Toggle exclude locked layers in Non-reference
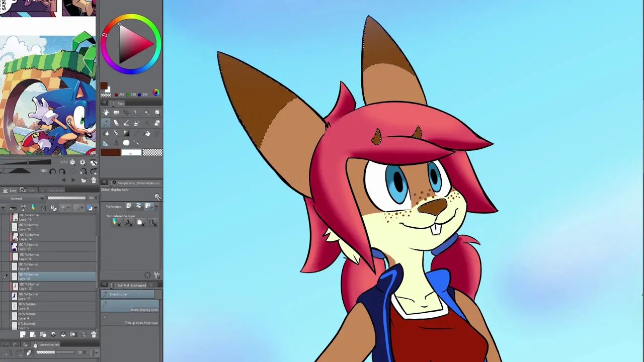Image resolution: width=644 pixels, height=362 pixels. point(153,223)
